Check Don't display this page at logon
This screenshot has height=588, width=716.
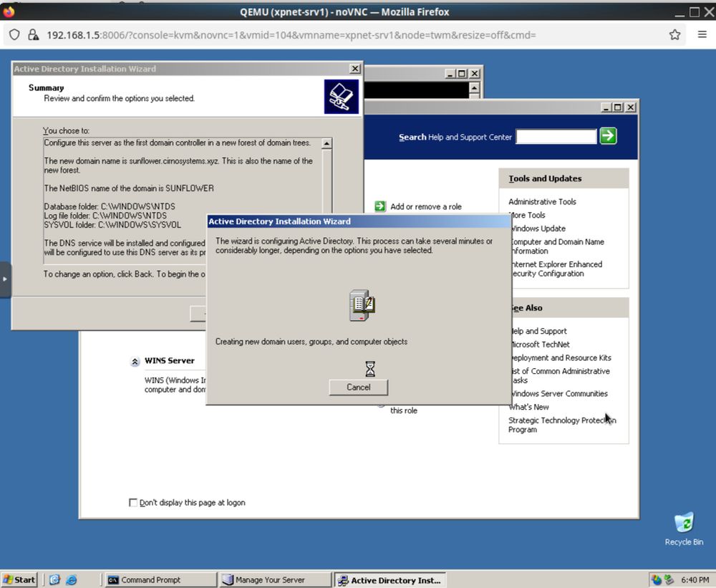(133, 503)
